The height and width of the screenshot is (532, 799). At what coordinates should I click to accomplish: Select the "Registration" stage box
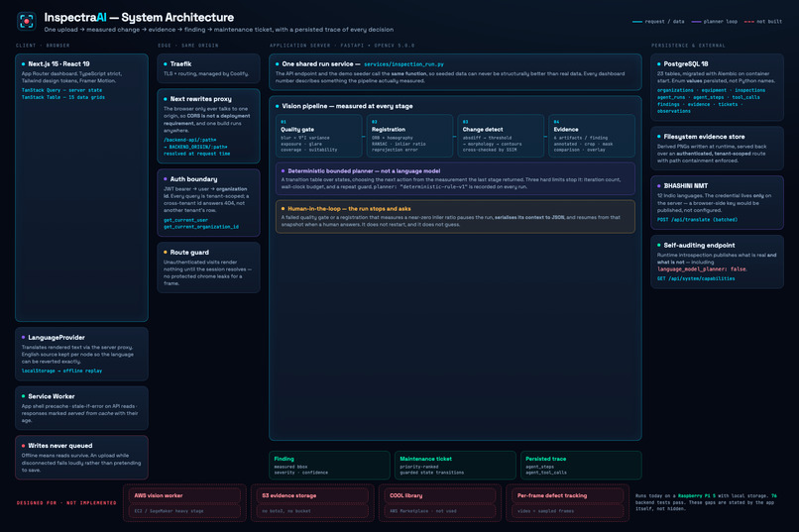(409, 136)
